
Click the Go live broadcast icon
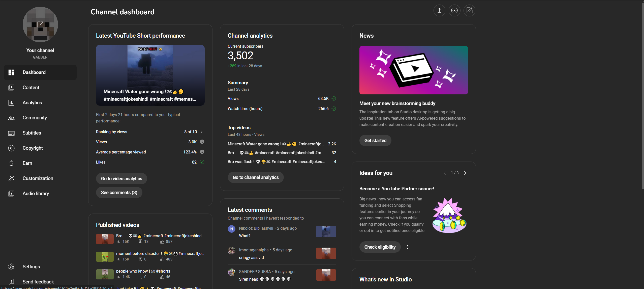coord(454,10)
